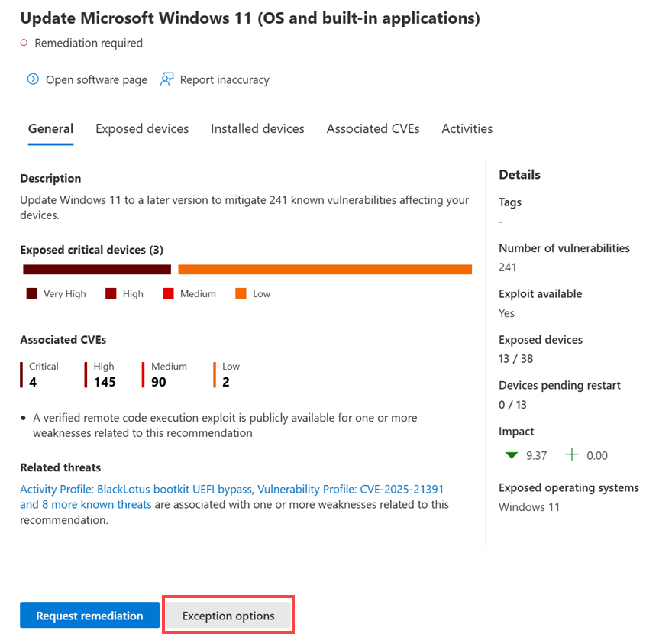The width and height of the screenshot is (672, 634).
Task: Click the green impact down-triangle icon
Action: [x=512, y=455]
